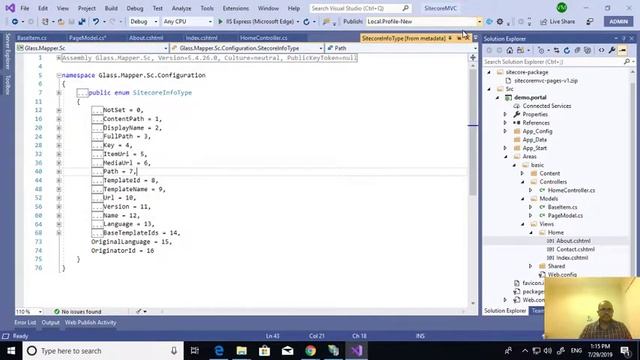The height and width of the screenshot is (360, 640).
Task: Open the Debug menu
Action: (135, 8)
